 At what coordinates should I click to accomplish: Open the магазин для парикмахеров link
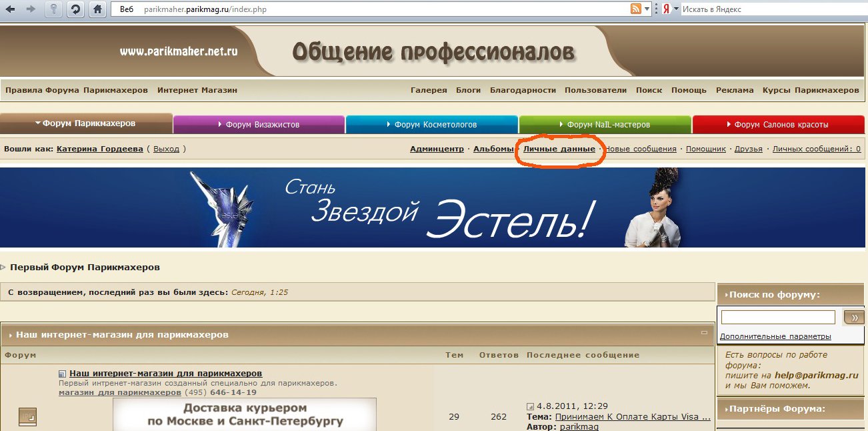pos(120,392)
